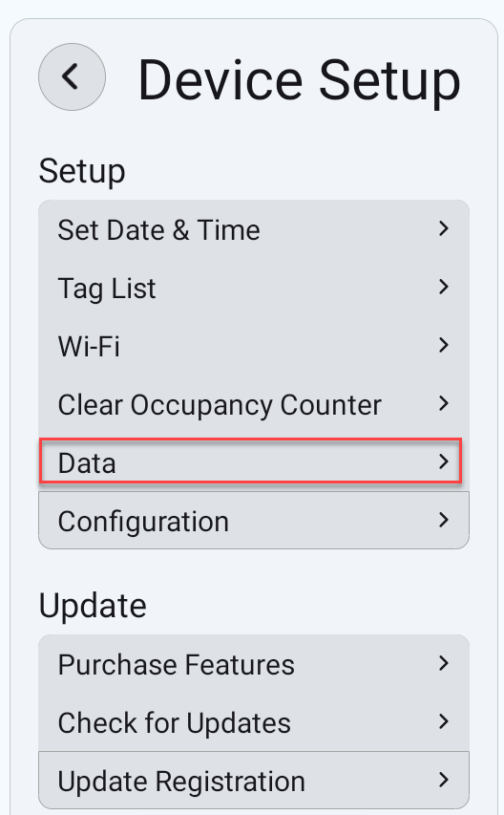504x815 pixels.
Task: Click the arrow on Check for Updates row
Action: click(x=443, y=721)
